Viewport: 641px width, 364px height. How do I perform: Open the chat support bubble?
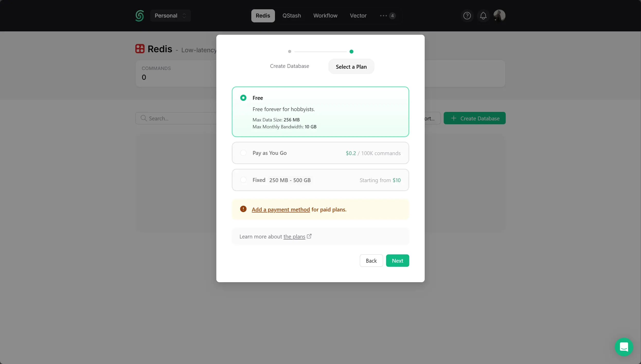pyautogui.click(x=624, y=347)
